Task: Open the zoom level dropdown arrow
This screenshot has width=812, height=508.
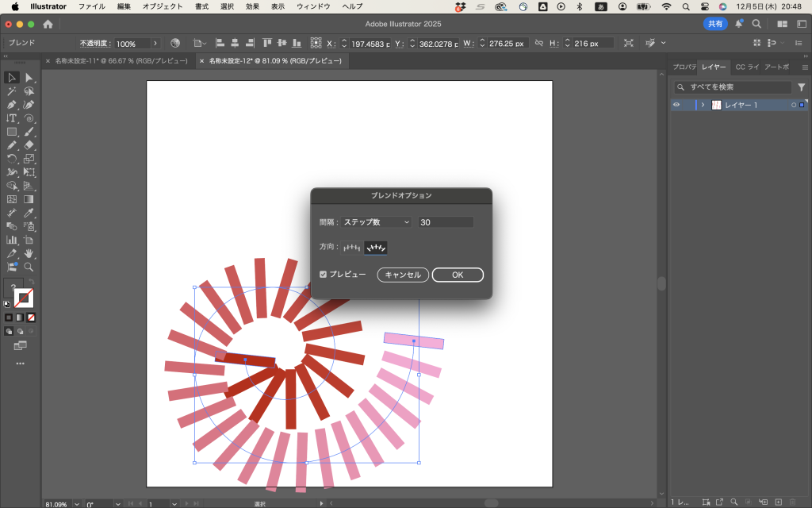Action: (77, 503)
